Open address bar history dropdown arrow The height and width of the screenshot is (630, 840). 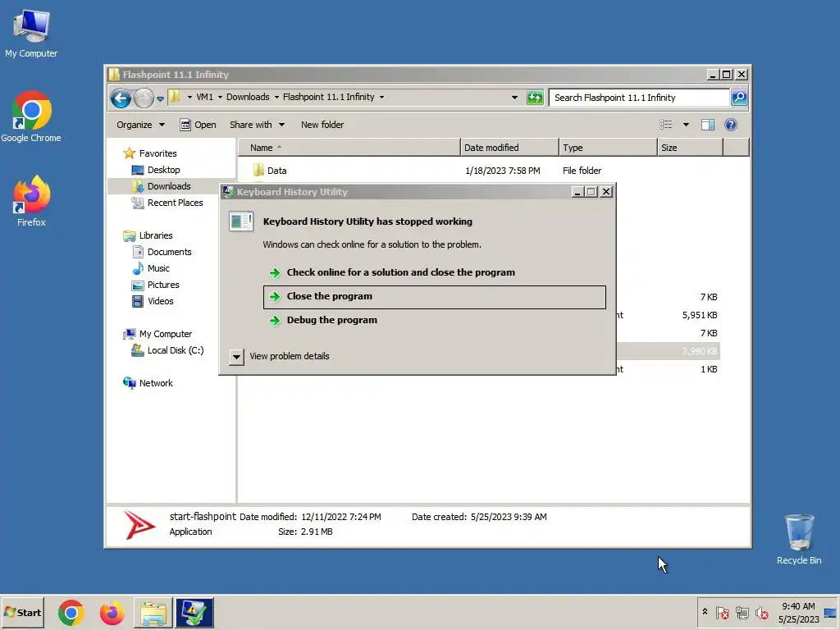tap(514, 98)
